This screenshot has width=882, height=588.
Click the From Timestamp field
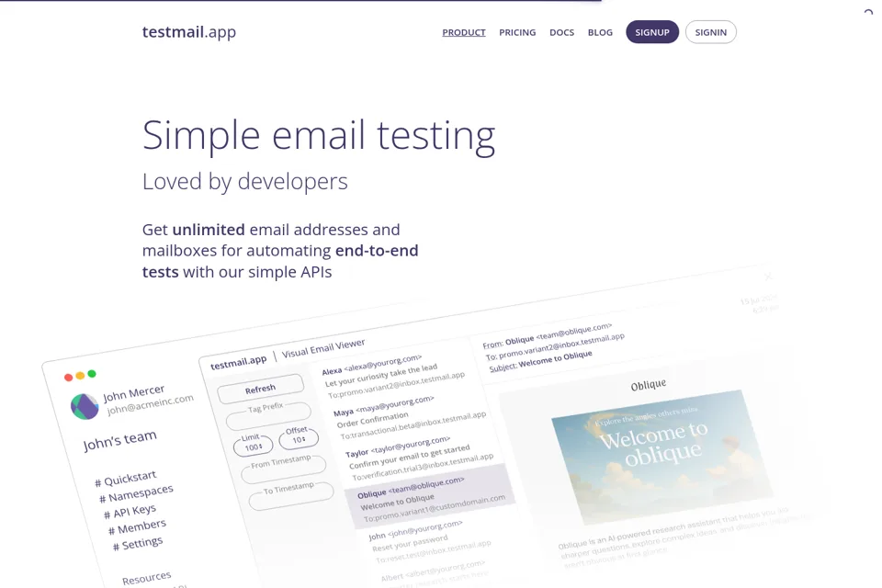click(x=284, y=469)
